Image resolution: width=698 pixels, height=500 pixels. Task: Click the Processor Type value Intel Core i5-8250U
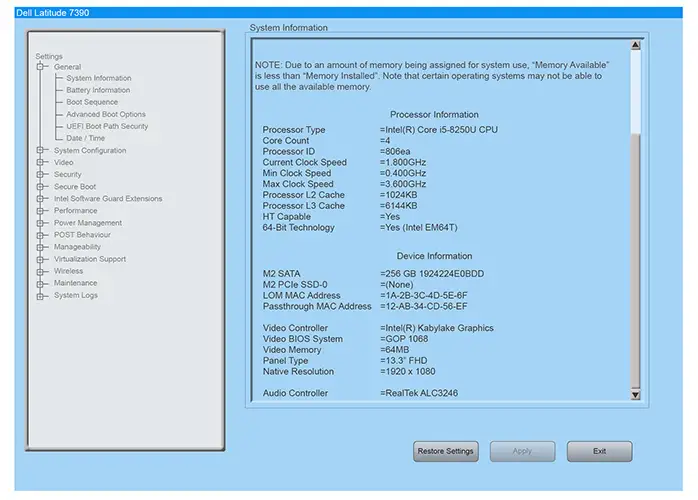[439, 130]
